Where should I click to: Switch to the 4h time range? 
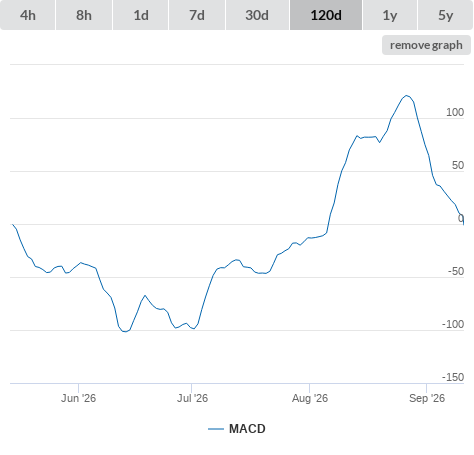click(28, 15)
